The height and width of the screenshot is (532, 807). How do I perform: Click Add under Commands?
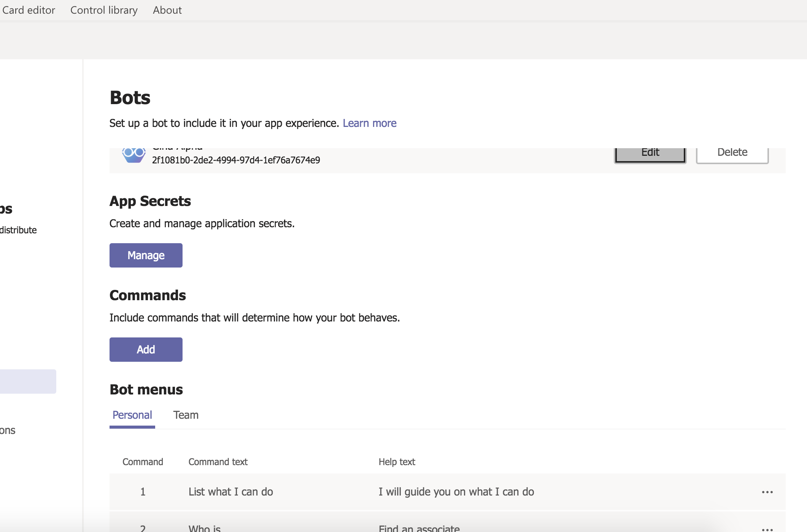point(146,349)
